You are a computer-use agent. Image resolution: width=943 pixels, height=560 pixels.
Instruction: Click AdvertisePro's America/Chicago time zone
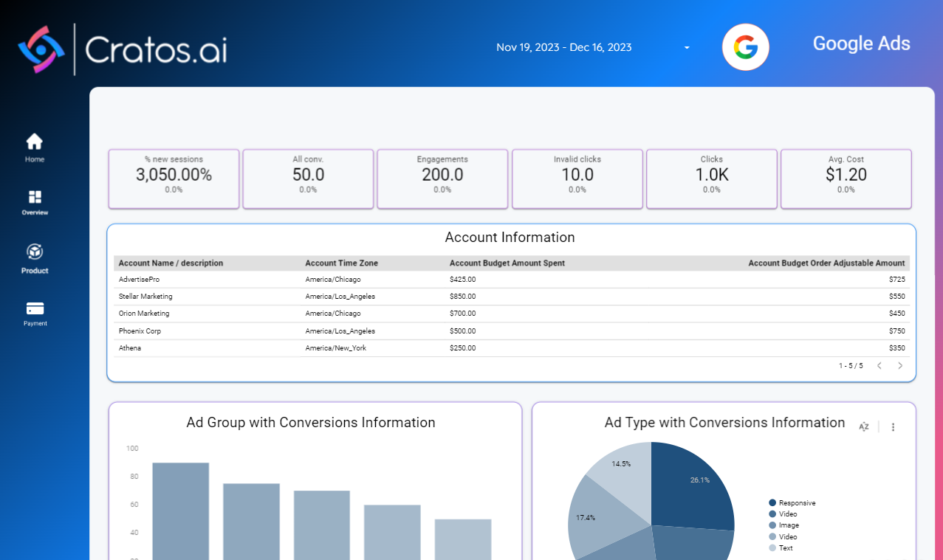coord(333,280)
